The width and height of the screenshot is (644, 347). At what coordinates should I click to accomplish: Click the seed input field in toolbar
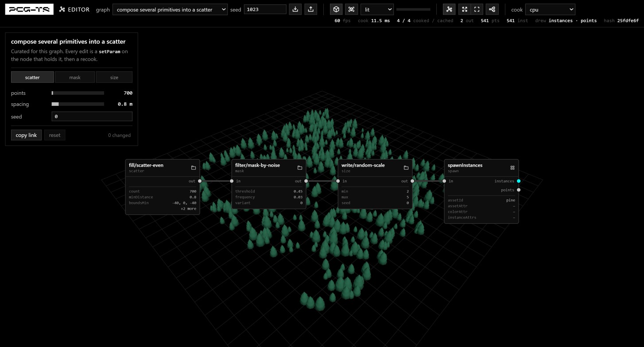point(265,9)
